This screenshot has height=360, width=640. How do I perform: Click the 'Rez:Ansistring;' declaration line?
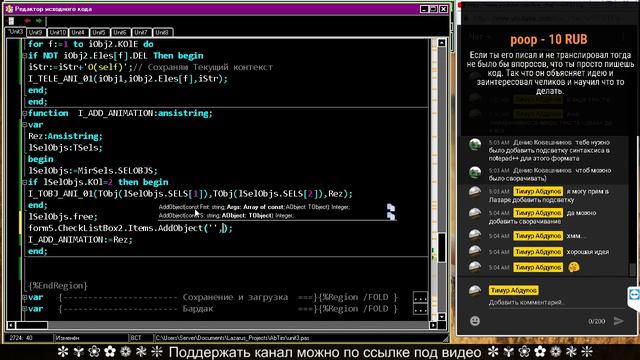[65, 136]
